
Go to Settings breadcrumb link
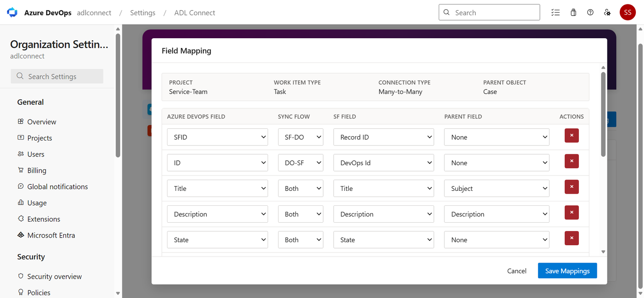[142, 12]
